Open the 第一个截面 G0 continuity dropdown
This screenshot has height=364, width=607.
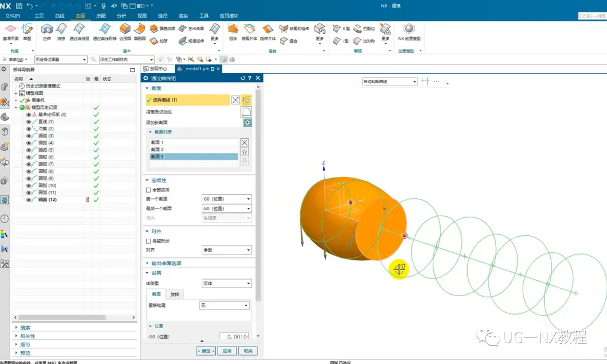coord(227,199)
